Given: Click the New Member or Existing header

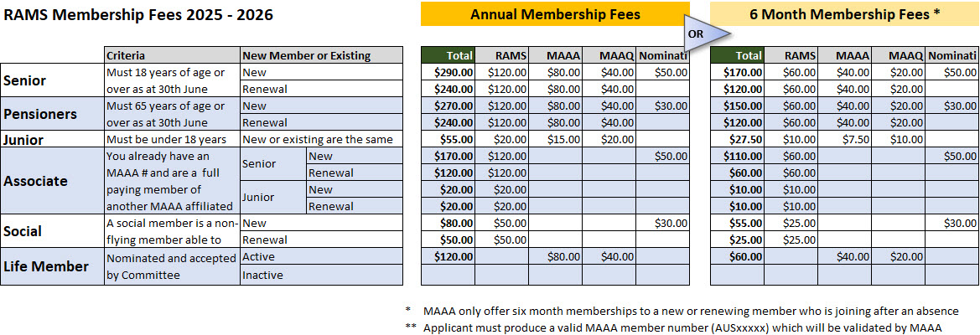Looking at the screenshot, I should [x=306, y=55].
